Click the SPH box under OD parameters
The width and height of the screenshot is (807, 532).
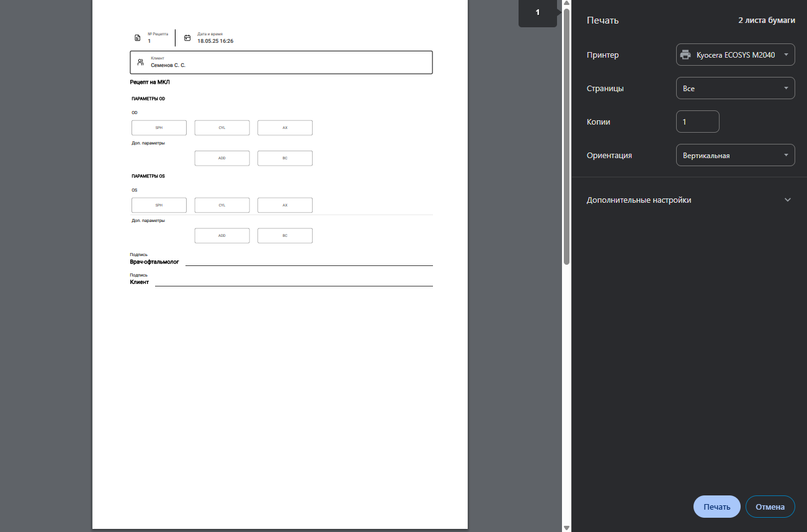[159, 128]
